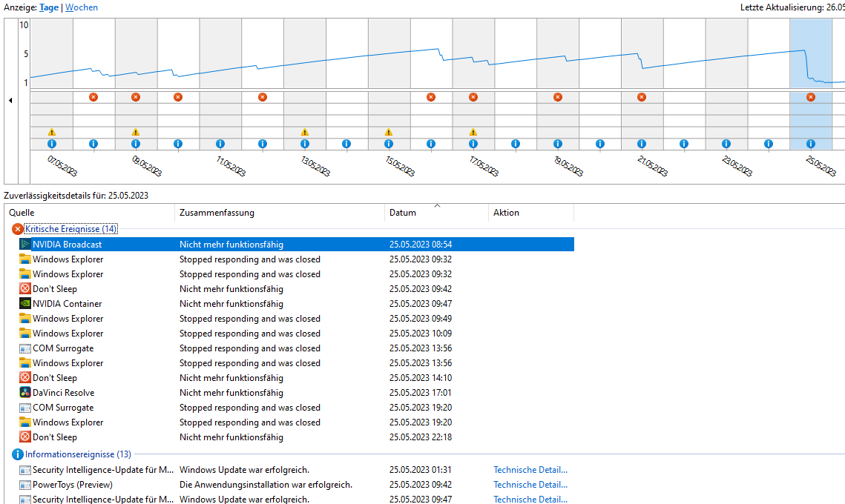This screenshot has width=845, height=504.
Task: Click the red critical icon of Kritische Ereignisse group
Action: pos(18,229)
